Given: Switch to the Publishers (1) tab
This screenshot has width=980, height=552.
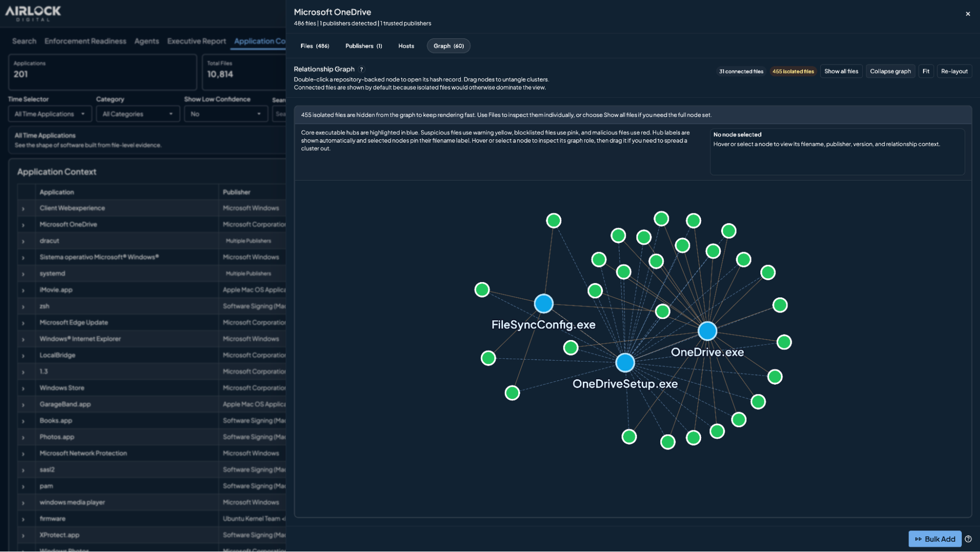Looking at the screenshot, I should [x=364, y=46].
